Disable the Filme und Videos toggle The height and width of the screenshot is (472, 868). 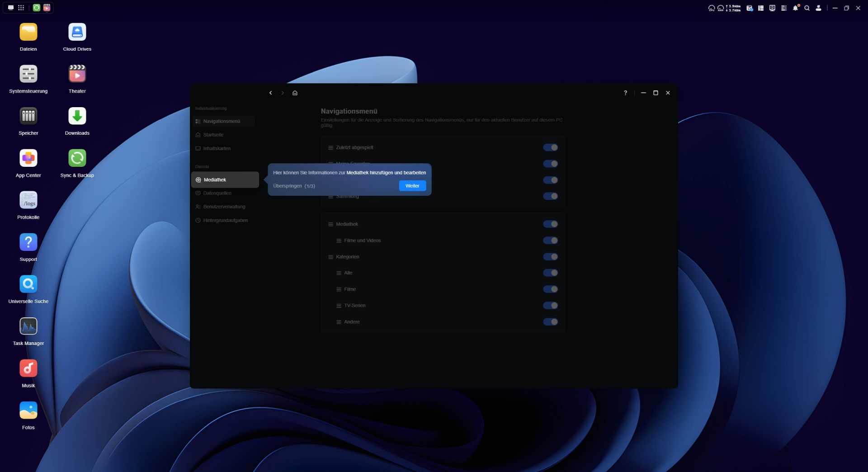[x=550, y=241]
